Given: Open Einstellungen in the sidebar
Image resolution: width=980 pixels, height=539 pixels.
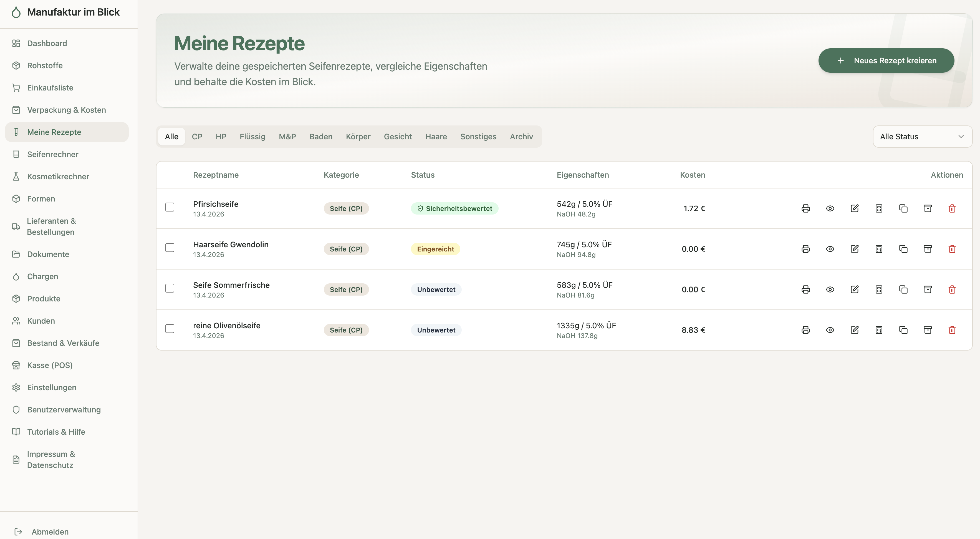Looking at the screenshot, I should [67, 387].
